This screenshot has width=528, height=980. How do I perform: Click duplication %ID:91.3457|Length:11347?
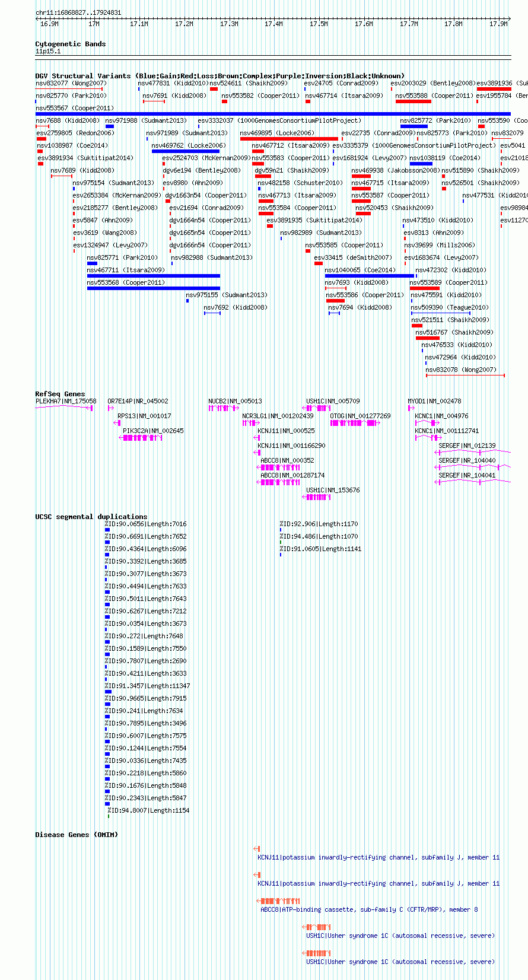148,686
